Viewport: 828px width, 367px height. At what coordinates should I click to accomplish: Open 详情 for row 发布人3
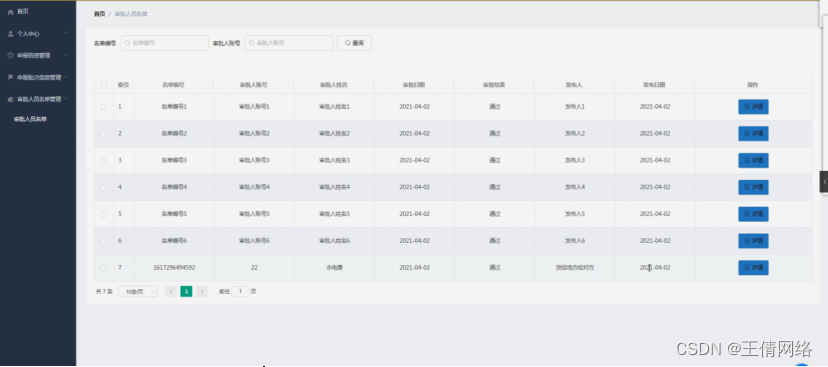tap(753, 161)
